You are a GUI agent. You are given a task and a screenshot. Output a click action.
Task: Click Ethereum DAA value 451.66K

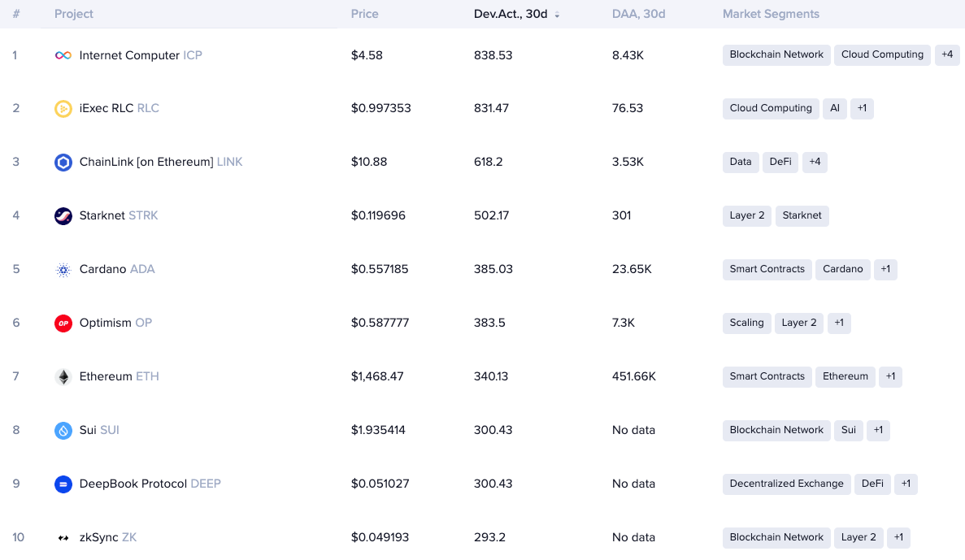pos(634,376)
